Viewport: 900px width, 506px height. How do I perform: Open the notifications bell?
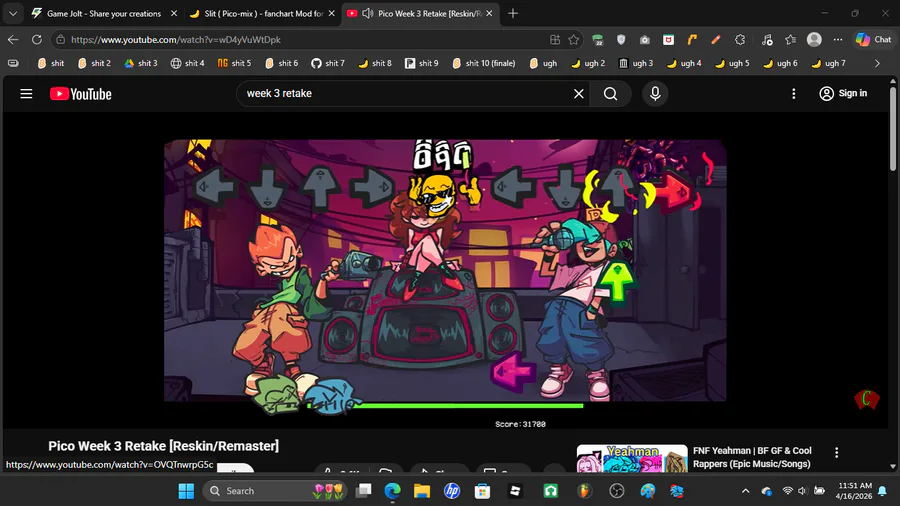click(883, 491)
